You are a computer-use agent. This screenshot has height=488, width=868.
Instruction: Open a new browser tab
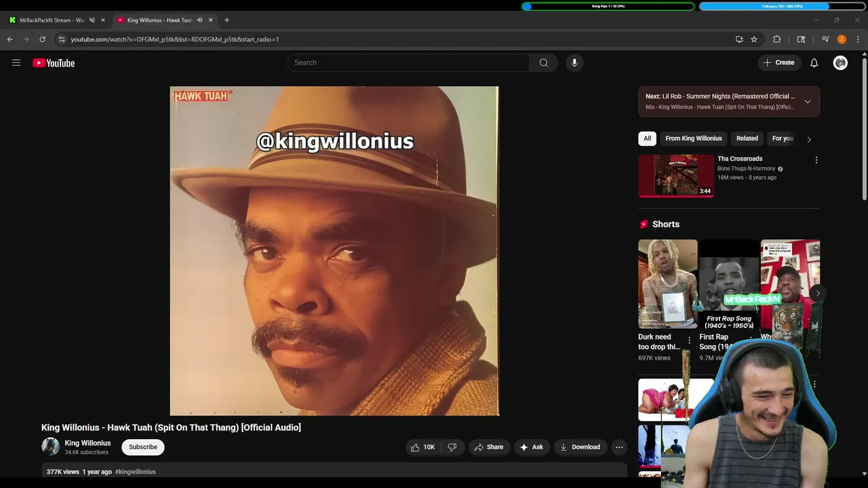pos(226,20)
